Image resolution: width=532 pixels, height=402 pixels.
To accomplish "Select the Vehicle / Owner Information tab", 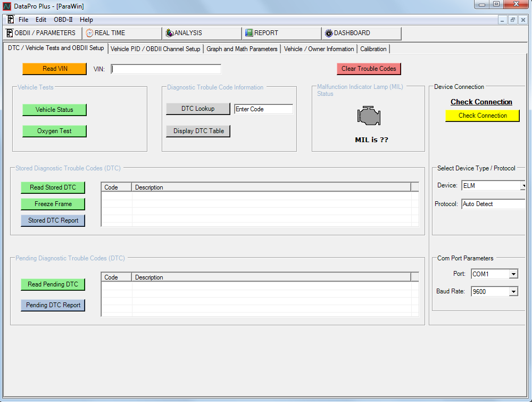I will pos(319,49).
